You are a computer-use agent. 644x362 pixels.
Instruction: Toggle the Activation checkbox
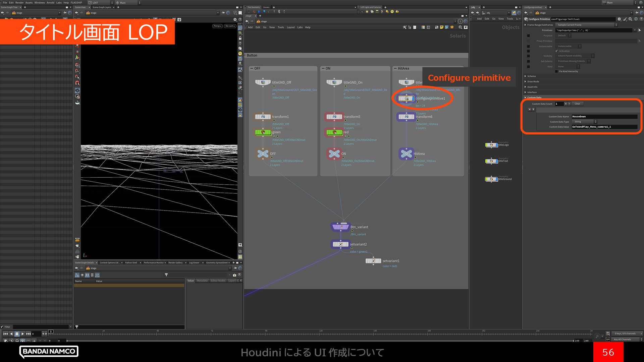(x=557, y=51)
